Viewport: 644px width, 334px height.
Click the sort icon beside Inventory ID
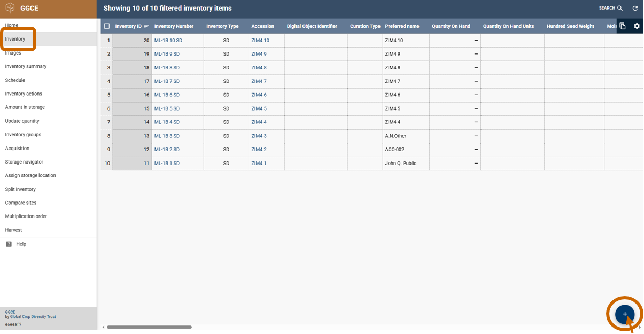[146, 26]
